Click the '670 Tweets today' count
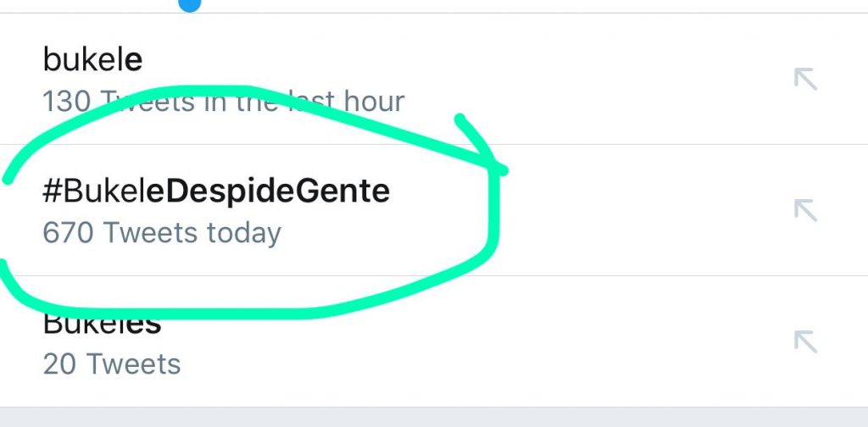The image size is (868, 427). (162, 233)
